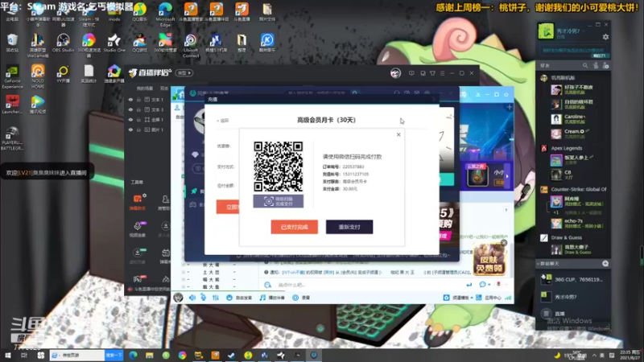Toggle visibility of the 图片 1 source

coord(130,130)
